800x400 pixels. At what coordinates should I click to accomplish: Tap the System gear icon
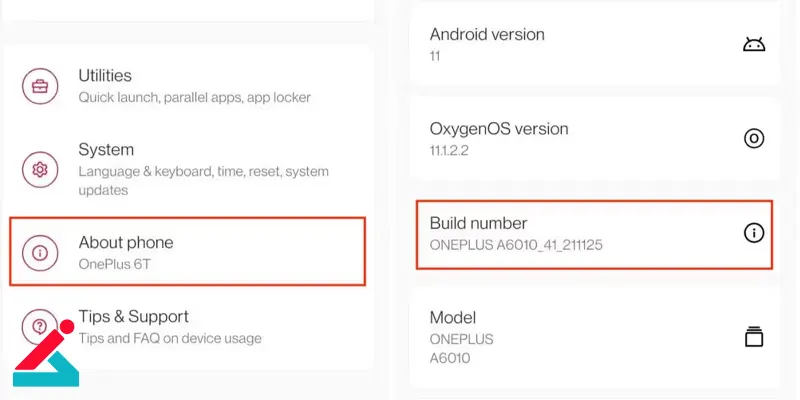(41, 169)
